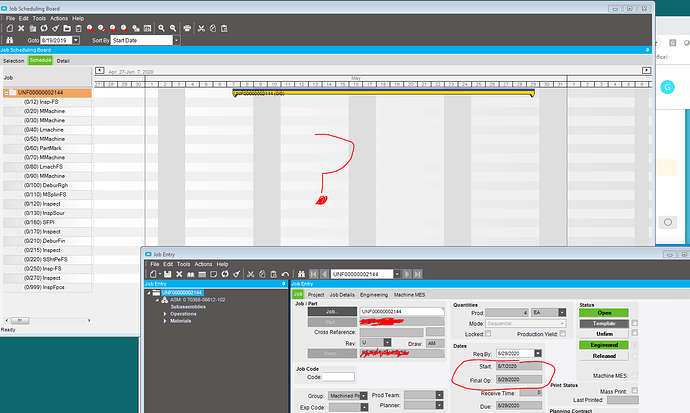Screen dimensions: 690x413
Task: Click Copy icon in Scheduling Board toolbar
Action: coord(213,28)
